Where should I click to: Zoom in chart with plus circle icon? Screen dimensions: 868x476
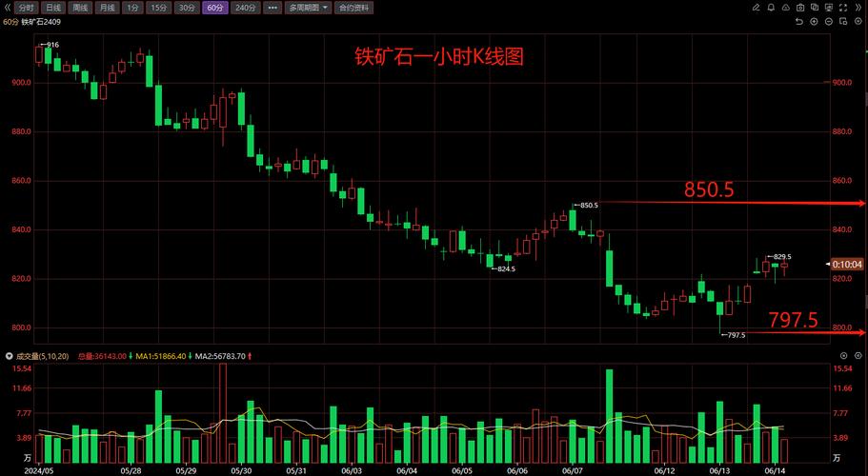(814, 22)
